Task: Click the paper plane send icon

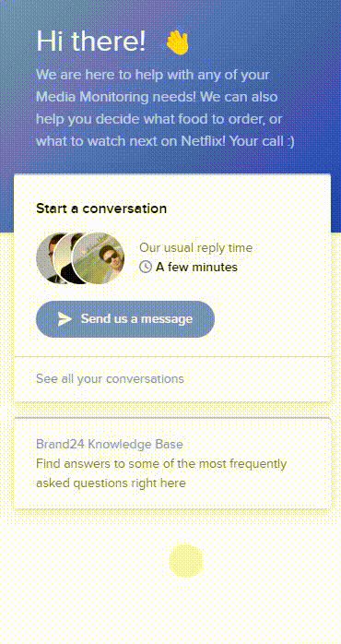Action: click(x=65, y=319)
